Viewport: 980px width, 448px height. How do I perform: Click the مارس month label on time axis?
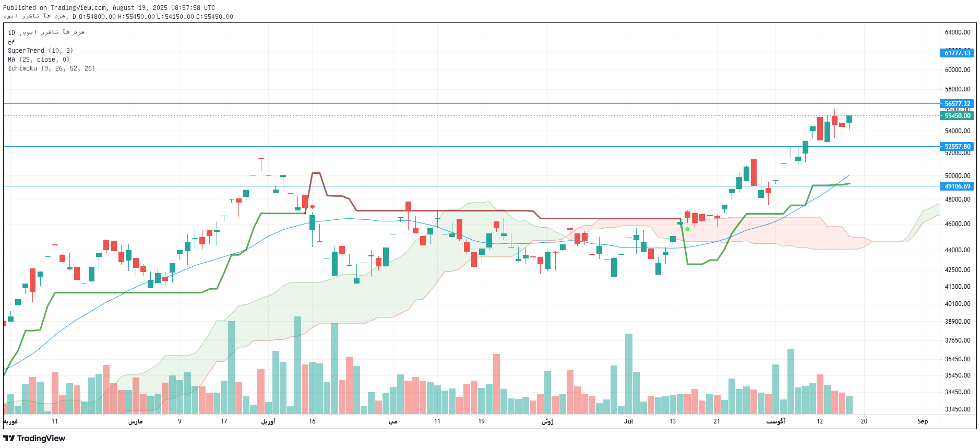click(136, 421)
